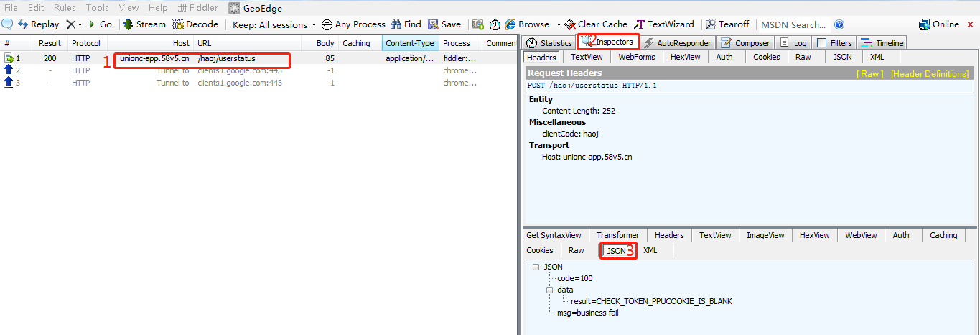Click the camera screenshot icon

(478, 24)
